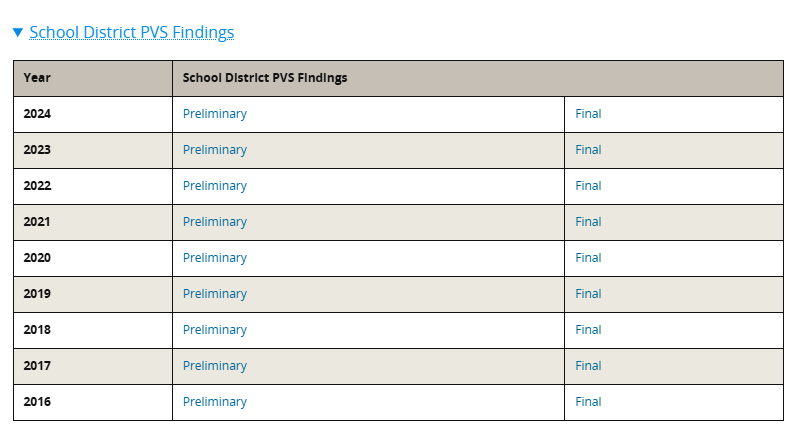The width and height of the screenshot is (800, 434).
Task: Open the 2022 Preliminary findings link
Action: 215,186
